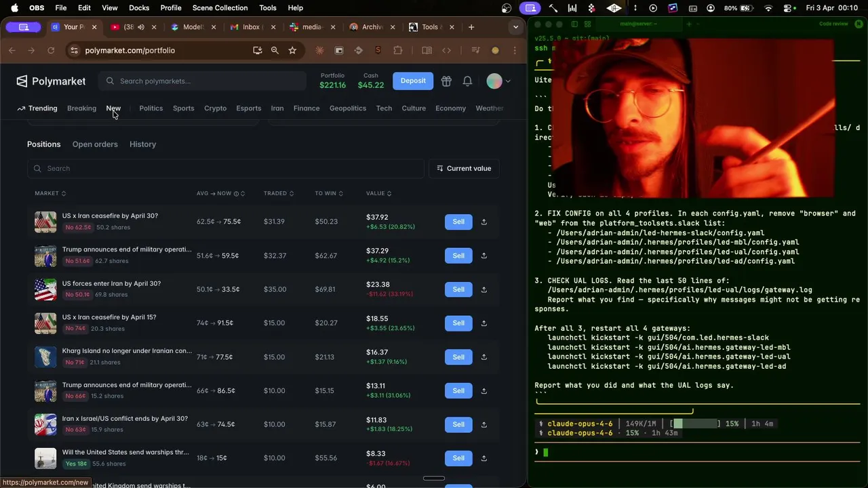
Task: Sort by TO WIN column
Action: (x=328, y=194)
